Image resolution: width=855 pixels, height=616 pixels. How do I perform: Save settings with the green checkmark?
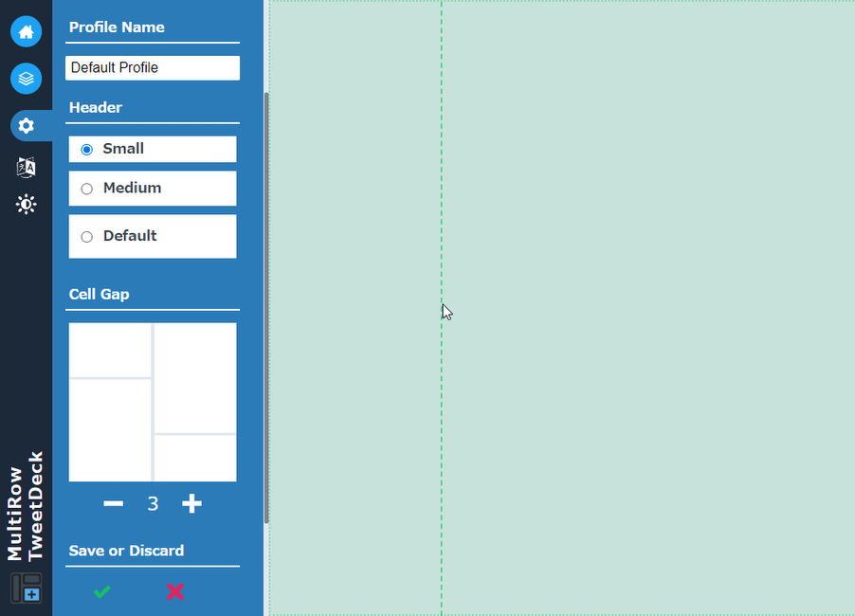(x=102, y=591)
